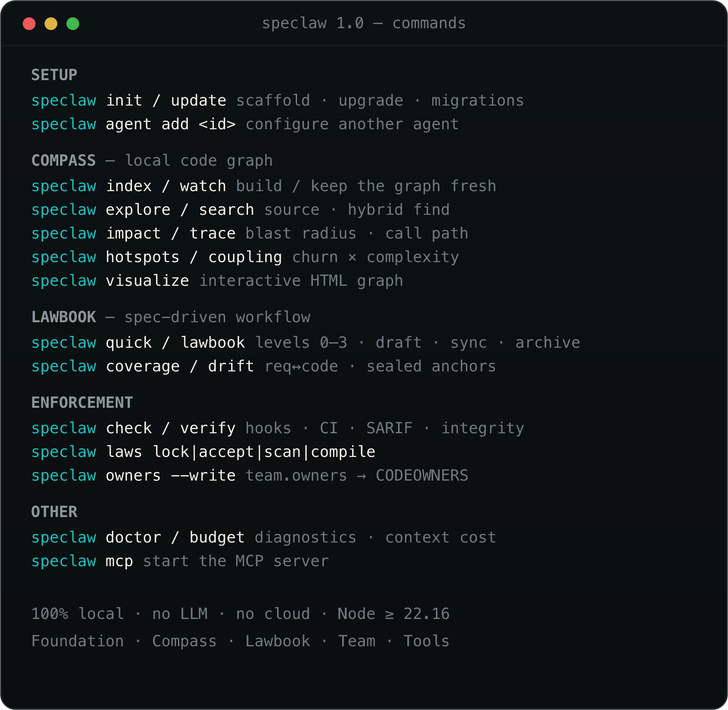This screenshot has height=710, width=728.
Task: Click 'speclaw' prefix on the mcp line
Action: pyautogui.click(x=64, y=561)
